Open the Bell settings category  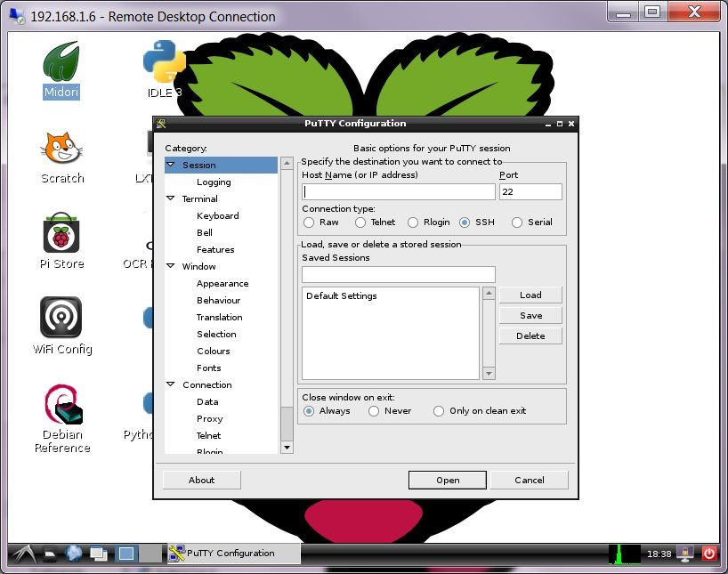click(x=205, y=232)
